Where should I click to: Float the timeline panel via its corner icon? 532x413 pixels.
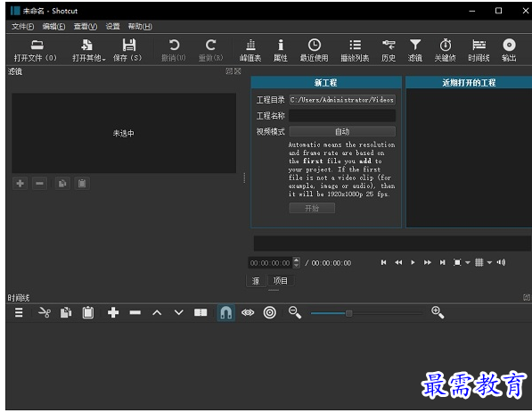click(526, 298)
